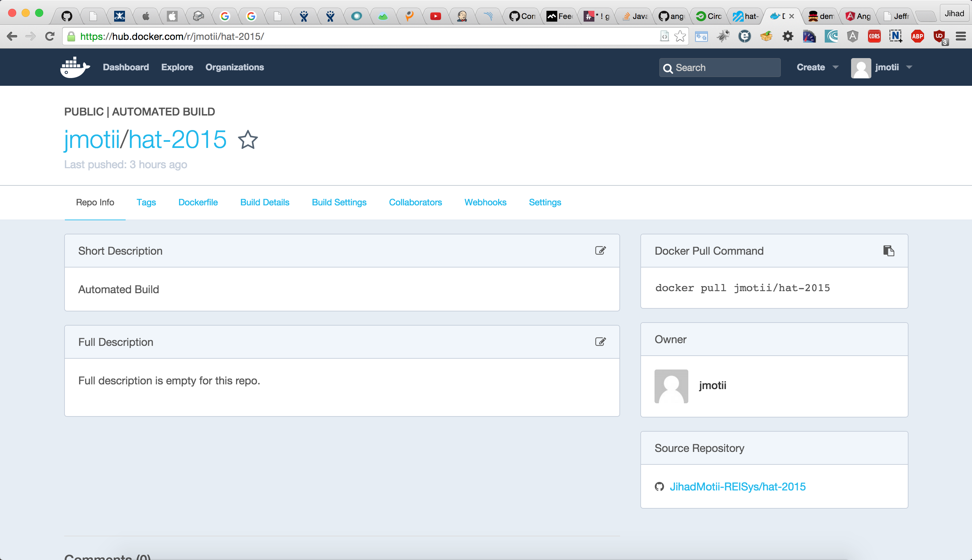Viewport: 972px width, 560px height.
Task: Close the current Docker Hub tab
Action: 792,16
